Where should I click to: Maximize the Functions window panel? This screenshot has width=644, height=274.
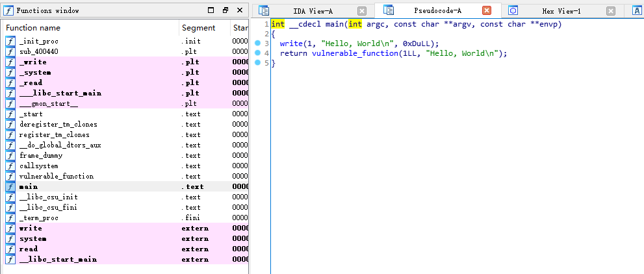point(211,10)
